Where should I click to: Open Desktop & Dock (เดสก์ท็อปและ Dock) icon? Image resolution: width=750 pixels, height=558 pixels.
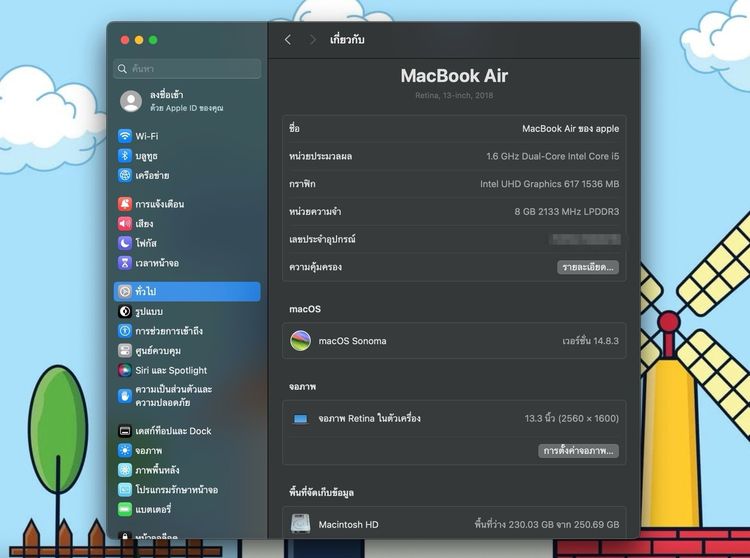pyautogui.click(x=125, y=431)
